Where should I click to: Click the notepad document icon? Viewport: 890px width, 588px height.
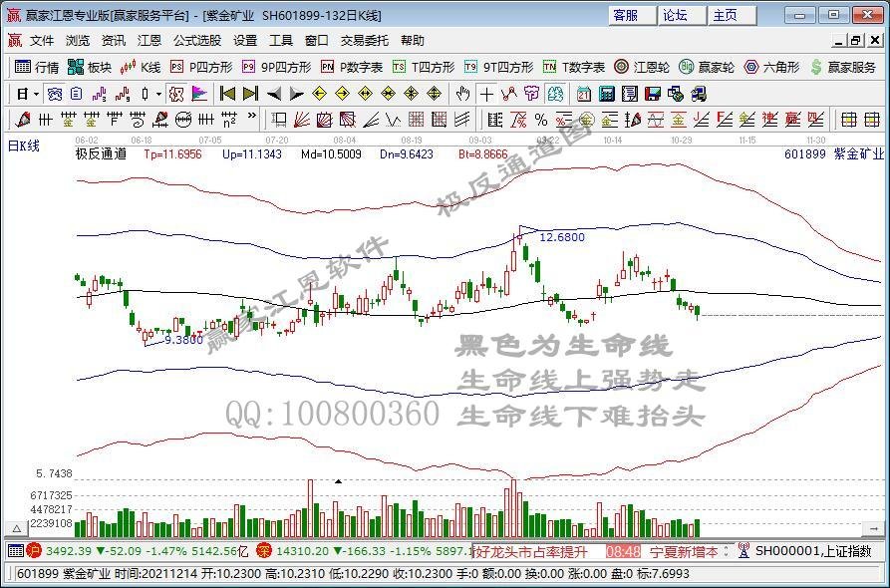[x=630, y=94]
